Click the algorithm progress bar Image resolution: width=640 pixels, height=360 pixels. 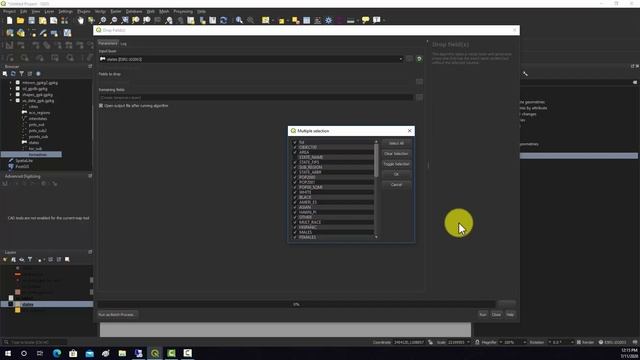(x=296, y=304)
